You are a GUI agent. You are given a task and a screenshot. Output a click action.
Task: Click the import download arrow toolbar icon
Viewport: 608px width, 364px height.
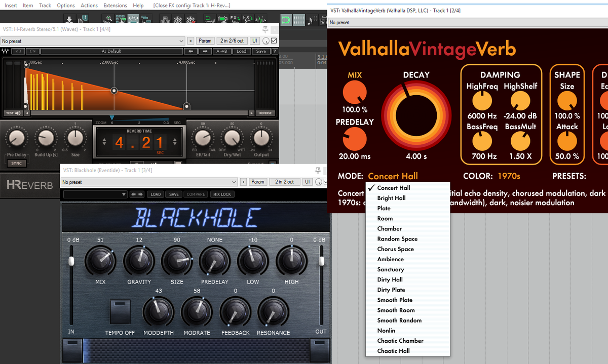pyautogui.click(x=69, y=20)
